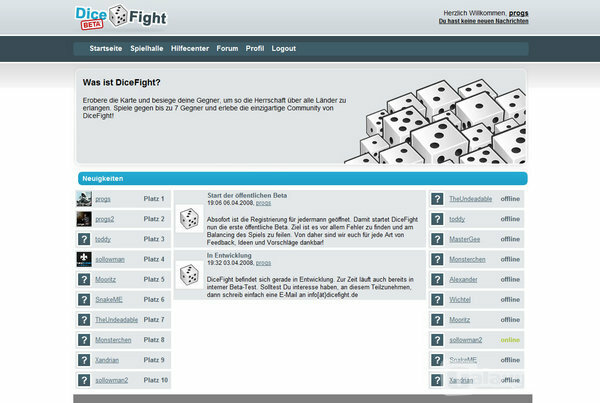Click progs2 avatar in Platz 2 row
The width and height of the screenshot is (600, 403).
(84, 219)
